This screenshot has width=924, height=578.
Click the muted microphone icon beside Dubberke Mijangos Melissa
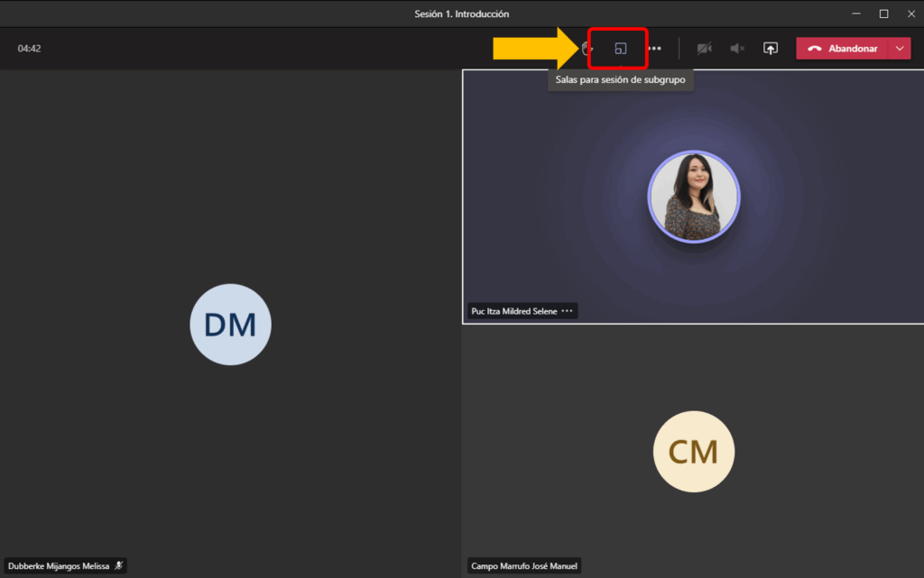[118, 566]
